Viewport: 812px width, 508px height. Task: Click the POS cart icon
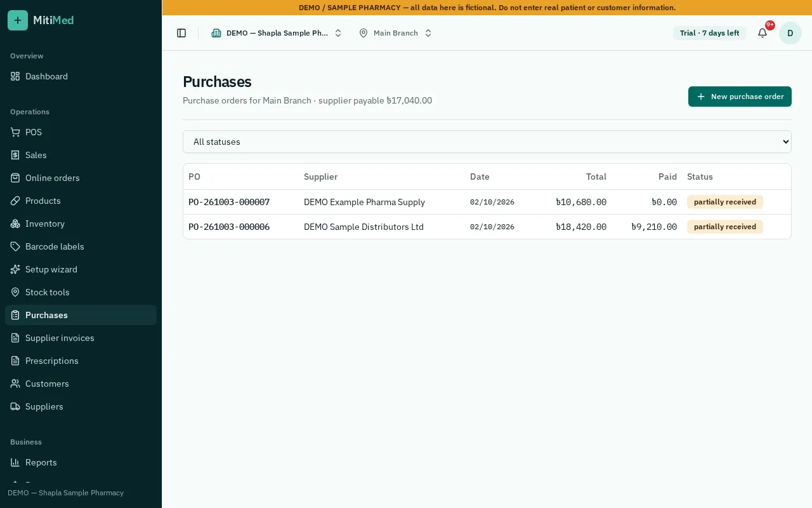click(x=15, y=132)
